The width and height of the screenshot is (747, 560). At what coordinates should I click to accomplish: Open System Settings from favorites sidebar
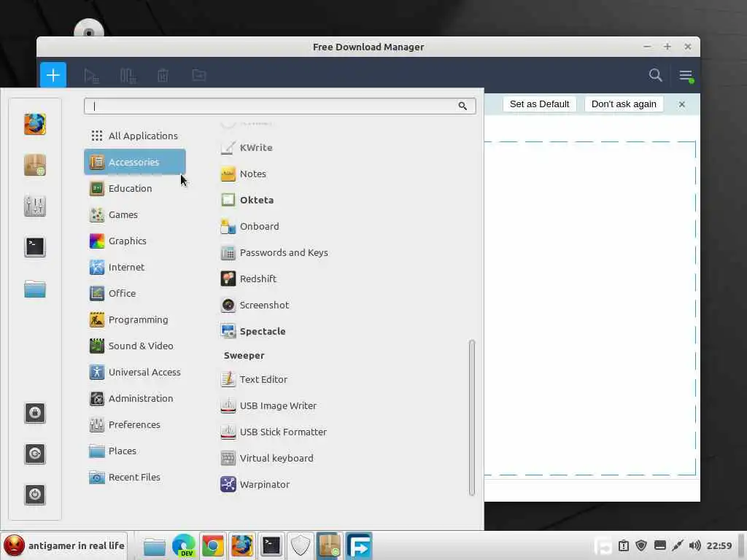tap(35, 206)
